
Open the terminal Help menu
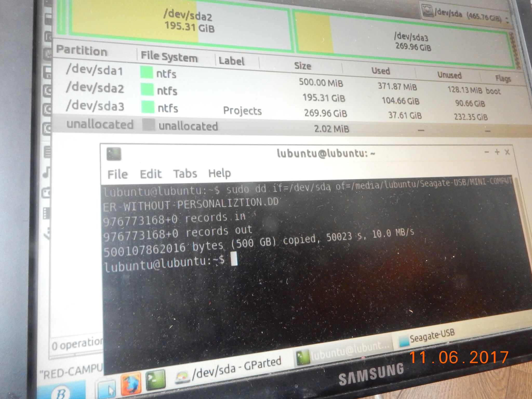[x=219, y=173]
